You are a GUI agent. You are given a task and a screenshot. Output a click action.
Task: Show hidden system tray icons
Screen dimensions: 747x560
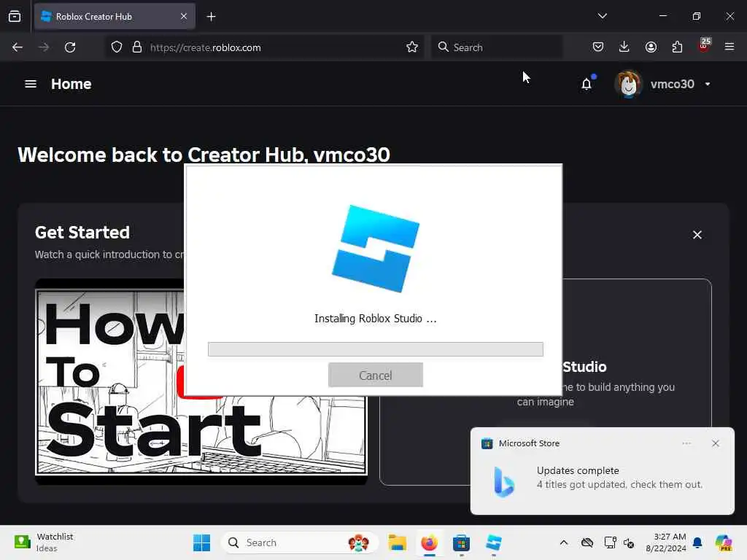(564, 542)
